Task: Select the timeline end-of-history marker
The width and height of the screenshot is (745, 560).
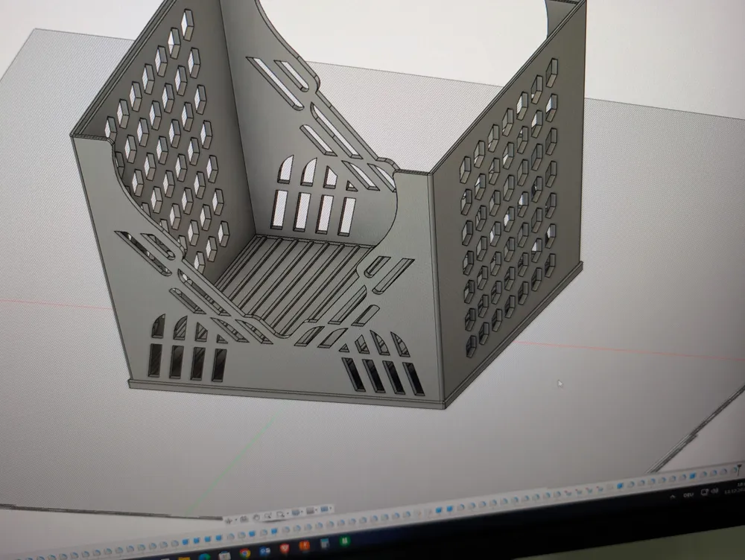Action: (739, 469)
